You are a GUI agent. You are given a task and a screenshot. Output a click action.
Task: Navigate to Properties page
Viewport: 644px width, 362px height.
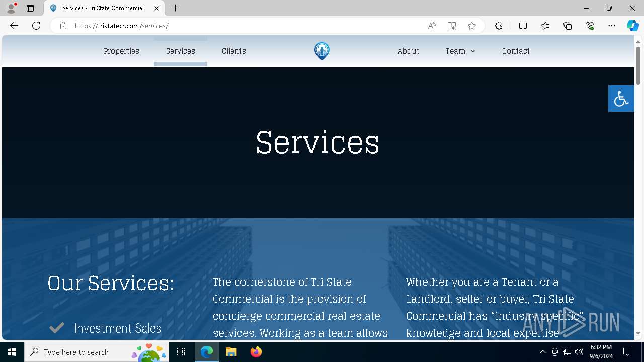tap(121, 51)
